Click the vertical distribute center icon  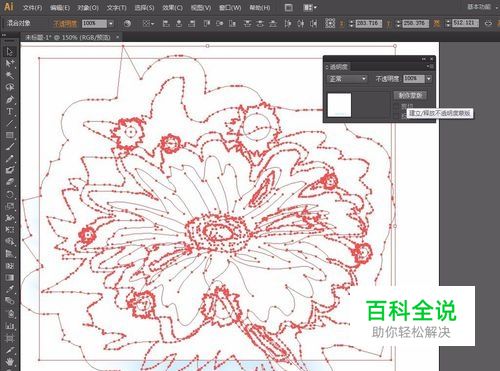[260, 23]
